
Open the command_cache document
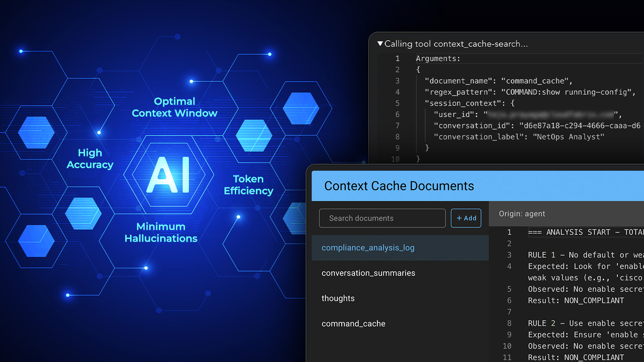click(x=353, y=324)
